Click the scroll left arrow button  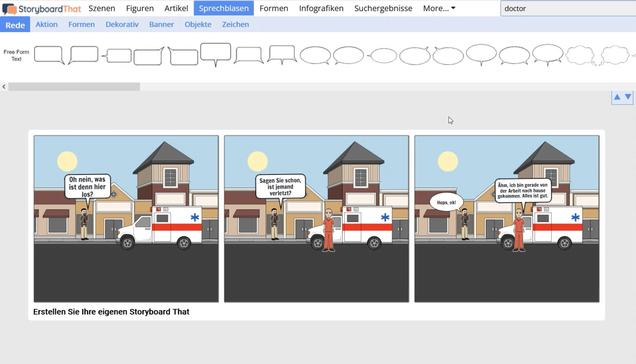pyautogui.click(x=4, y=86)
